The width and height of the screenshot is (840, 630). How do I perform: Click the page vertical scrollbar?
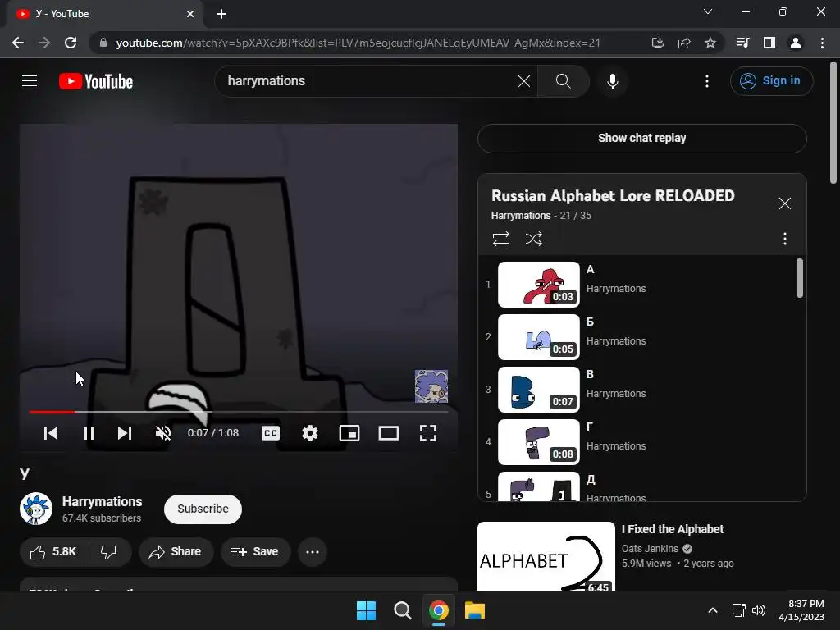[833, 123]
